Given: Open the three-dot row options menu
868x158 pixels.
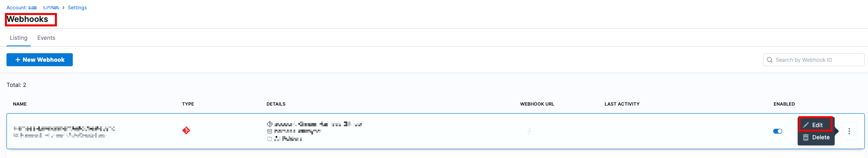Looking at the screenshot, I should [x=849, y=131].
